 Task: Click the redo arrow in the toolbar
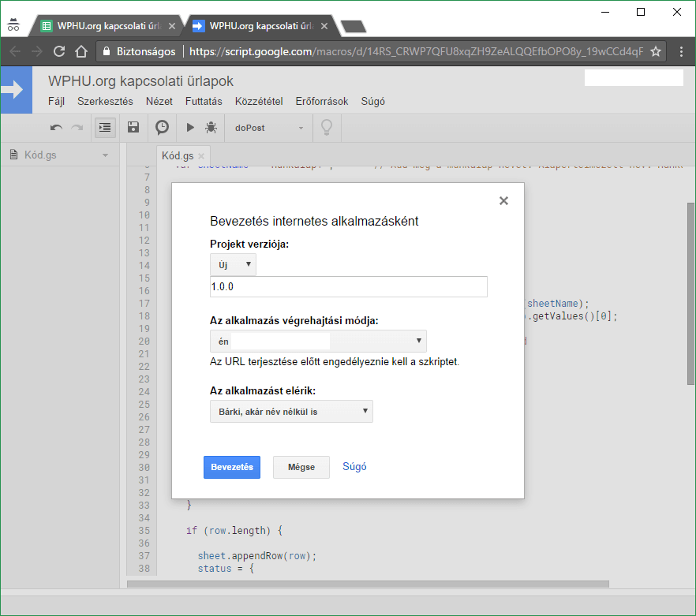[77, 127]
